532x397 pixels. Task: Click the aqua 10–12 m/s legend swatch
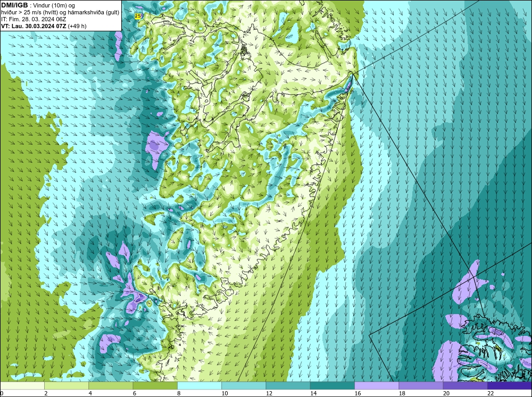pos(244,386)
